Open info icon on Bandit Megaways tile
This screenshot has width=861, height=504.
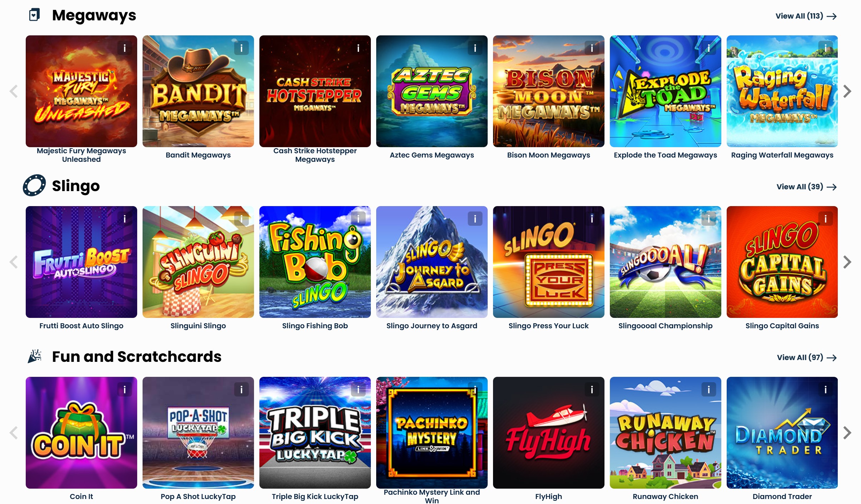(242, 48)
